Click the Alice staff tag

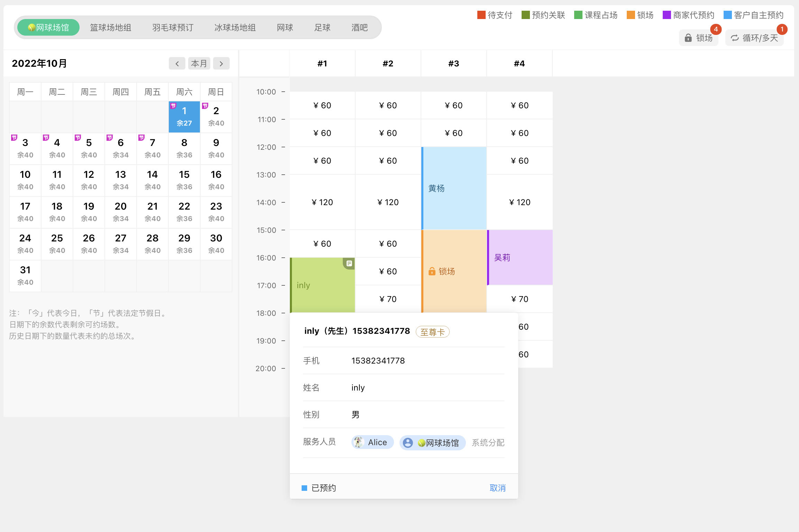click(373, 442)
